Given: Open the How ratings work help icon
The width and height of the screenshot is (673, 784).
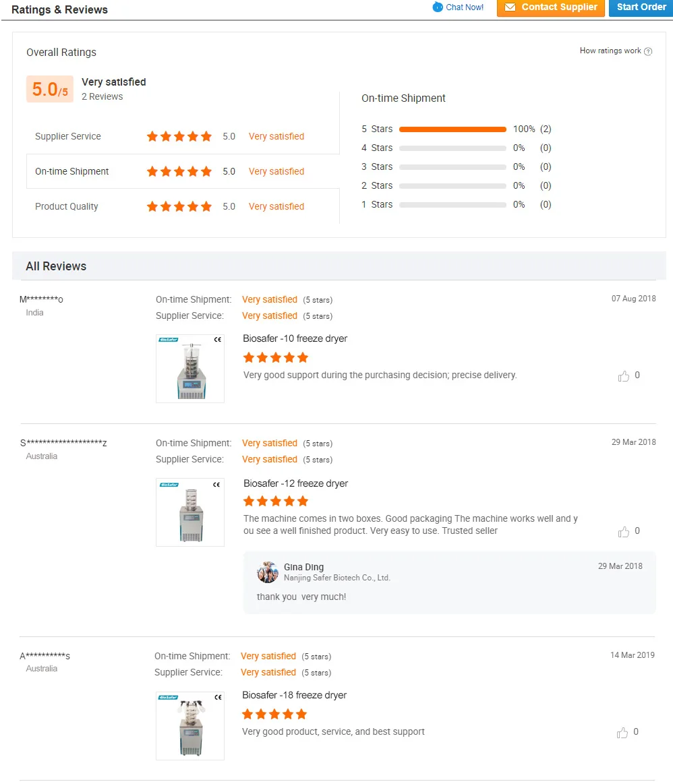Looking at the screenshot, I should click(x=648, y=51).
